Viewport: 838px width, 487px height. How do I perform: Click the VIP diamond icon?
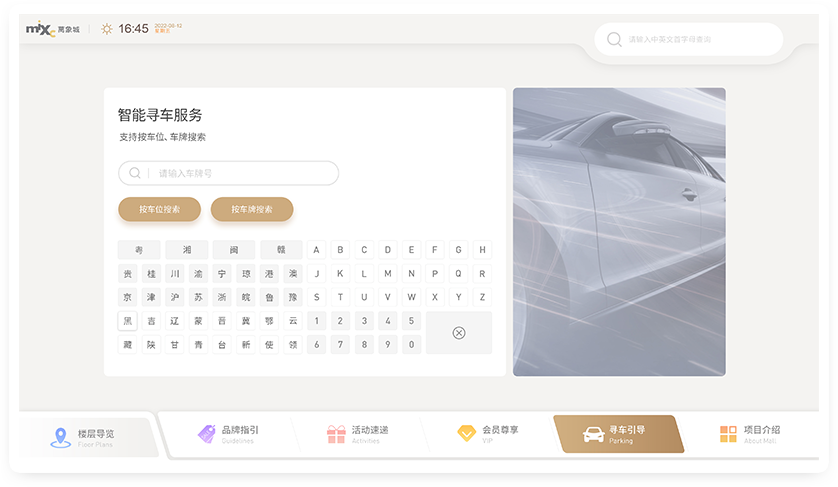click(x=467, y=434)
